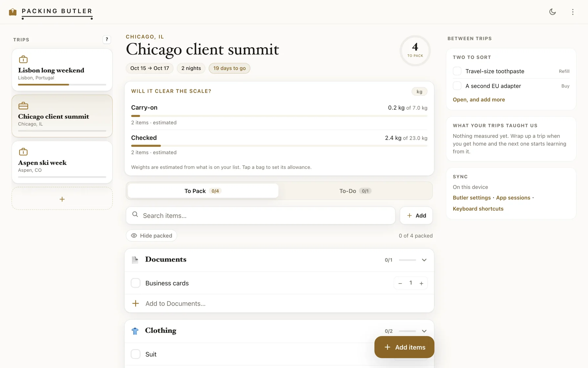Click the Lisbon long weekend luggage icon

point(23,59)
